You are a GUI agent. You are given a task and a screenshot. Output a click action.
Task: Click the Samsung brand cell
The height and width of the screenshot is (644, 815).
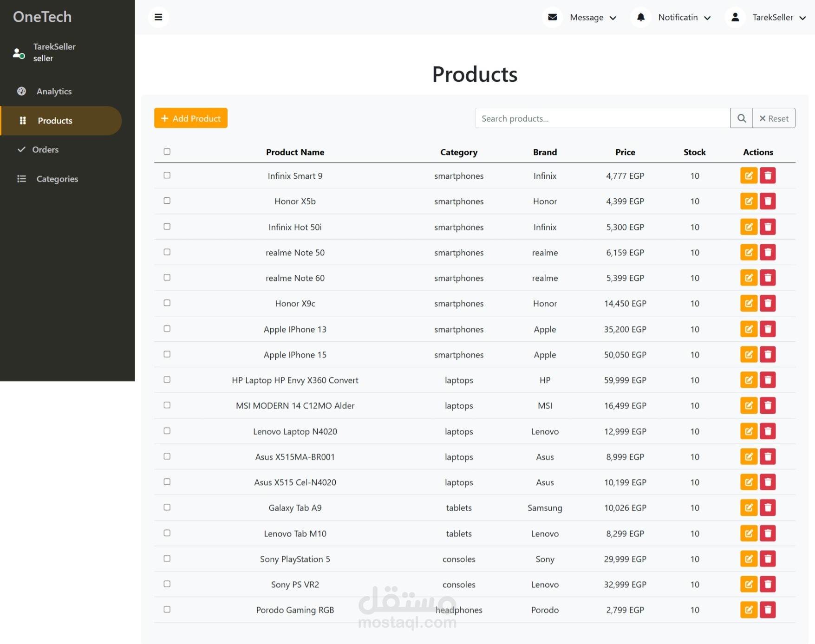[545, 508]
